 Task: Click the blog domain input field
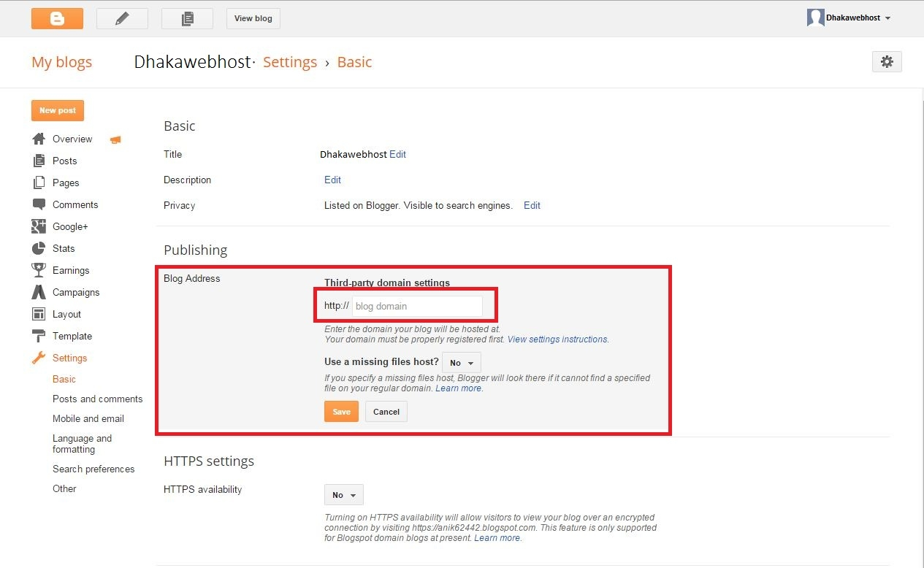pos(417,306)
